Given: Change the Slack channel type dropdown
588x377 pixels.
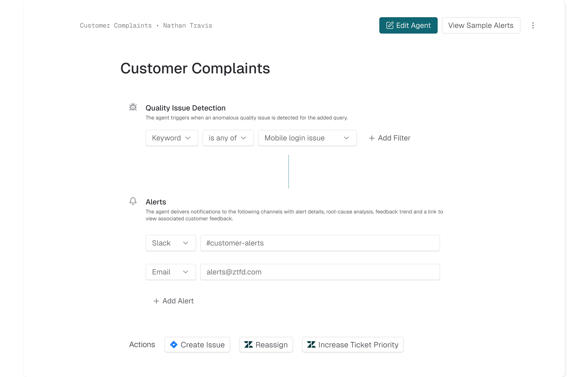Looking at the screenshot, I should tap(171, 243).
